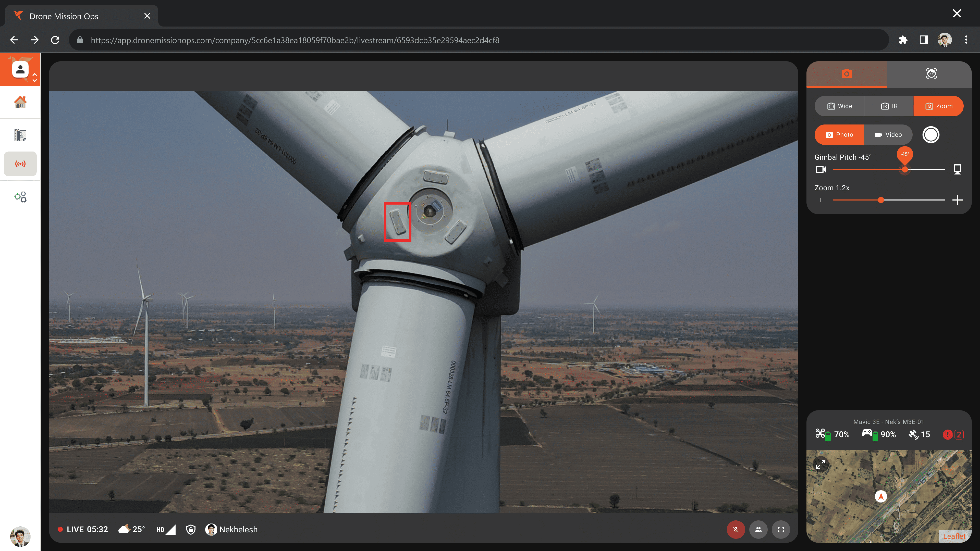980x551 pixels.
Task: Open the viewers participants button
Action: [758, 529]
